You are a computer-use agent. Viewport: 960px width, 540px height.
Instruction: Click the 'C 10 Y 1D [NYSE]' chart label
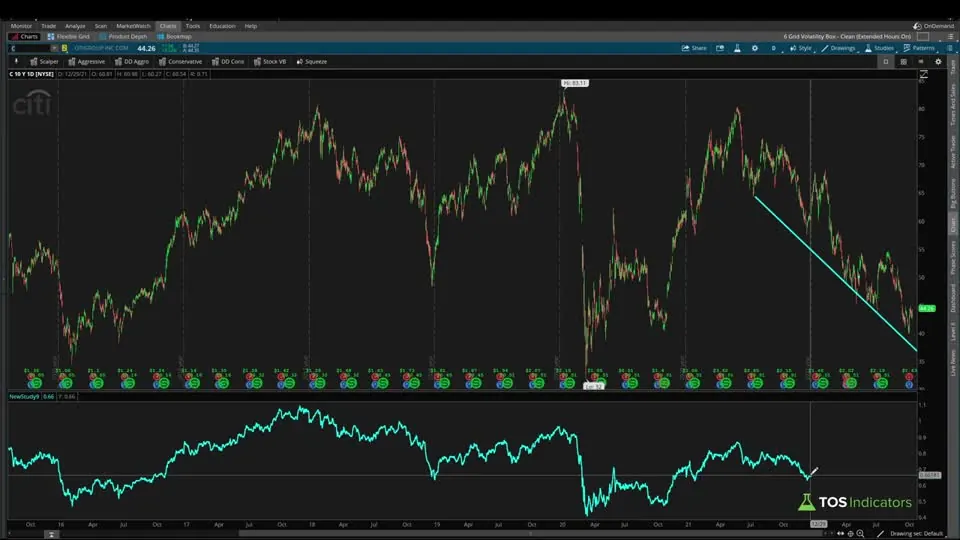(31, 74)
